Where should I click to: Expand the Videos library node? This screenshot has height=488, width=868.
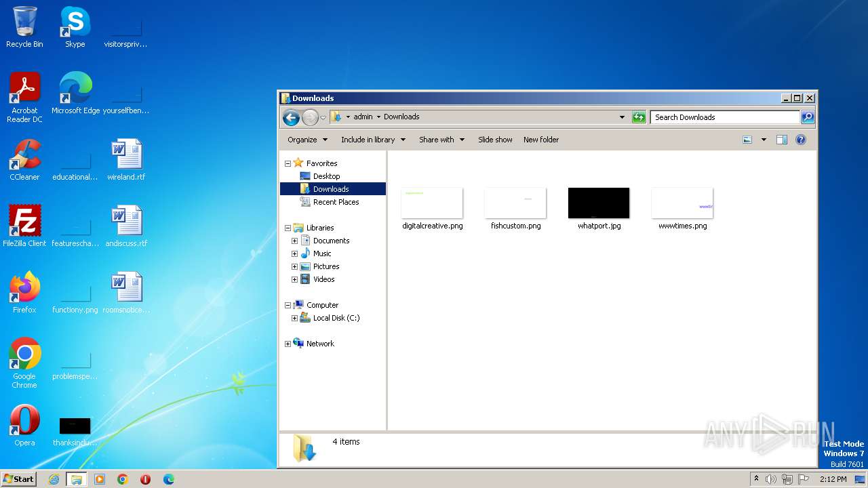tap(294, 279)
